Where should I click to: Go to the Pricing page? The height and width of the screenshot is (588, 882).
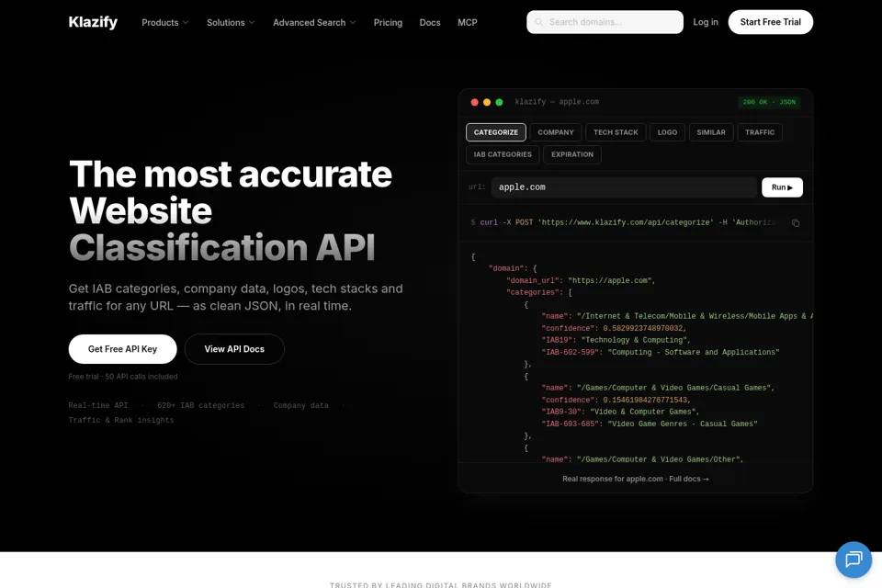[388, 22]
